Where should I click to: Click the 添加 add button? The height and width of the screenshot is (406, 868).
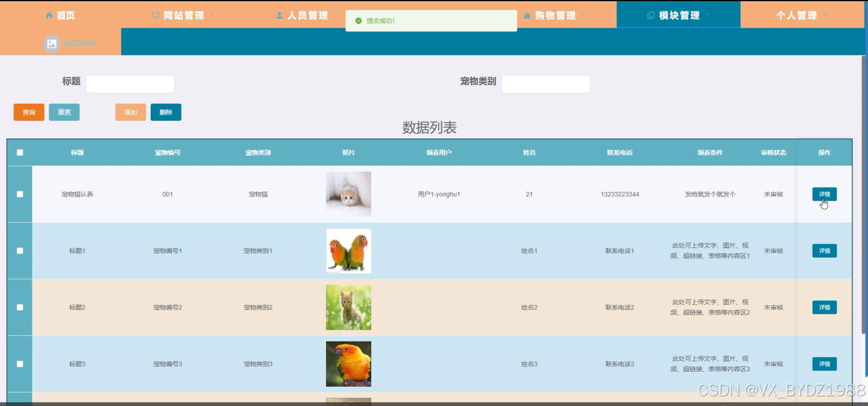(x=131, y=112)
